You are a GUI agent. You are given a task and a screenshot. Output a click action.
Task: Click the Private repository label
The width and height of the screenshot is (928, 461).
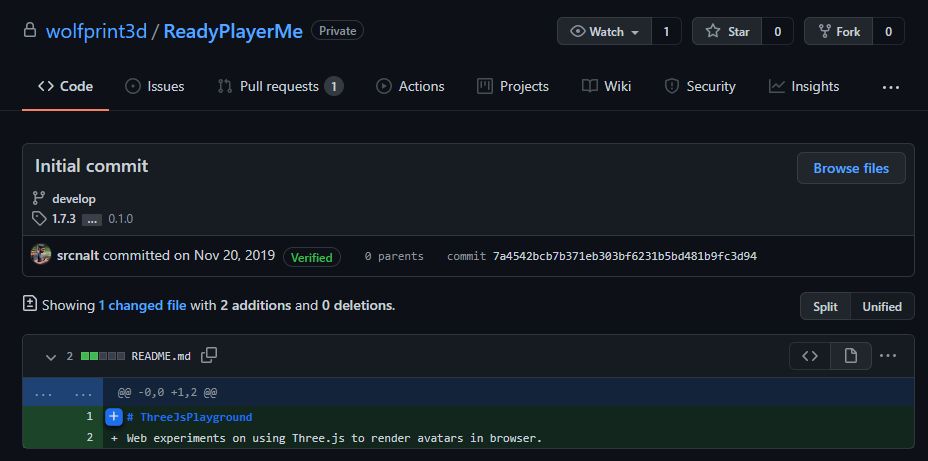point(337,31)
